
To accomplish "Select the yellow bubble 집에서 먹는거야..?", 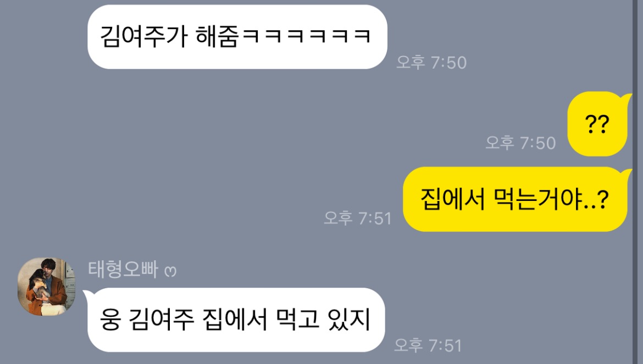I will coord(517,199).
